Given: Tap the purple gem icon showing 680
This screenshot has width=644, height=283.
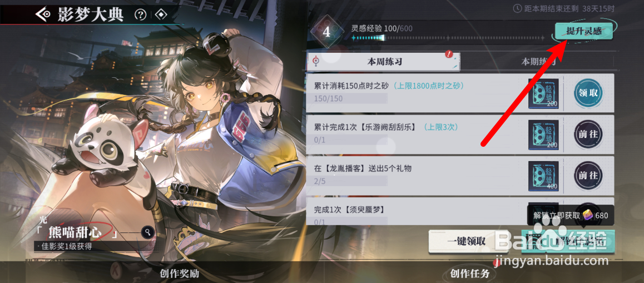Looking at the screenshot, I should tap(587, 216).
